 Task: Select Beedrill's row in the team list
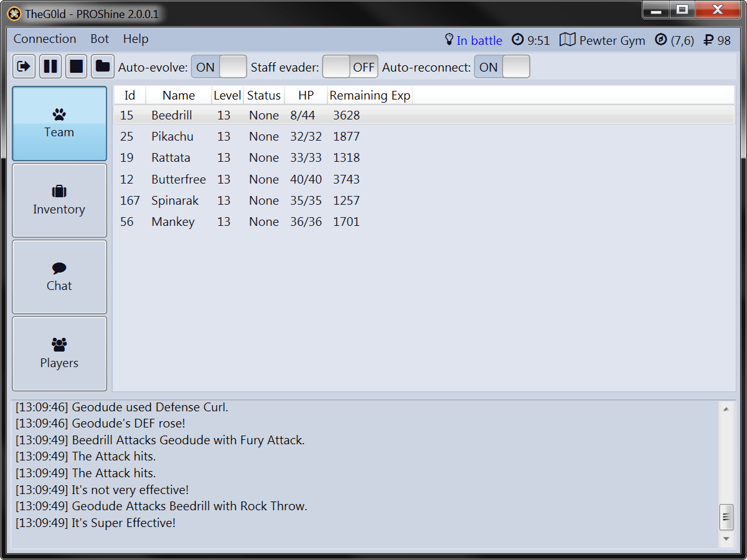click(x=249, y=115)
